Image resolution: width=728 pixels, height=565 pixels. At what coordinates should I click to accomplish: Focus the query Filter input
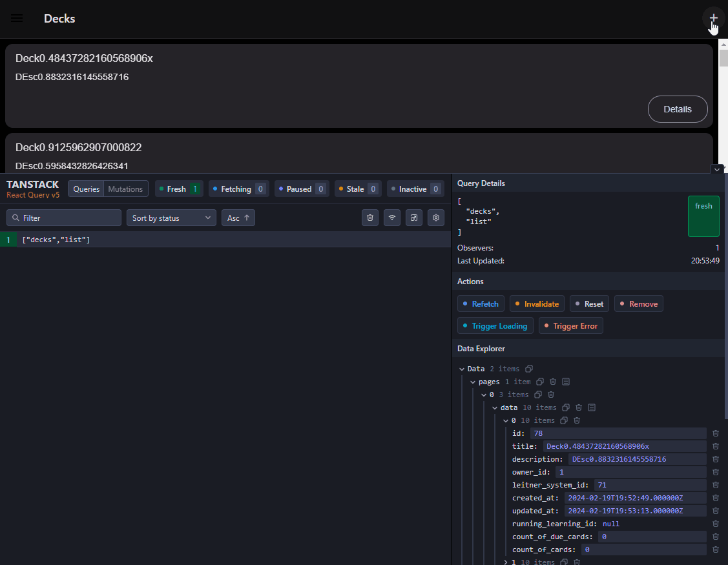(x=64, y=218)
